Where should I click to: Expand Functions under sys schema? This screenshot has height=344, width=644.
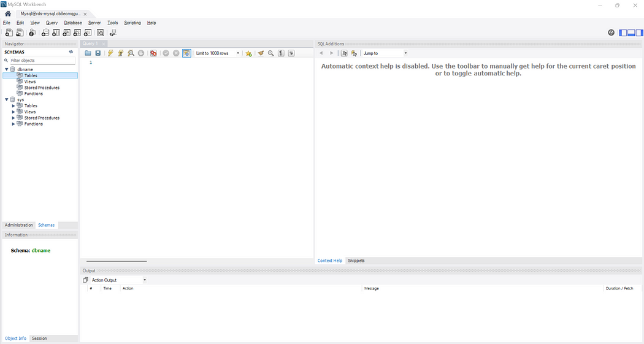[x=13, y=124]
